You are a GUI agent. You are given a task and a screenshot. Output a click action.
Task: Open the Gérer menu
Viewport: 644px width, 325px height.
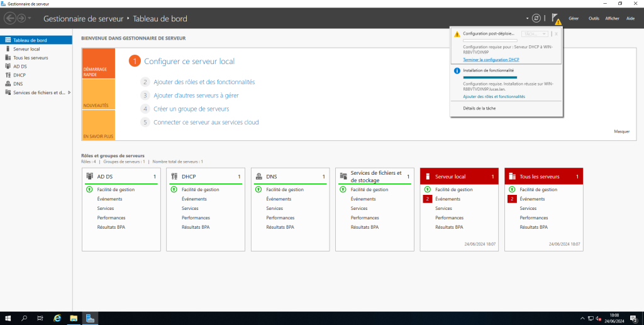574,19
